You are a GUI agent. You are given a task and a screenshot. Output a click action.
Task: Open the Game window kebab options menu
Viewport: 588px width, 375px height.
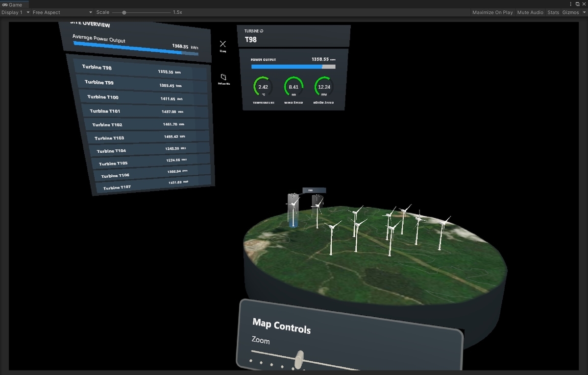coord(571,4)
